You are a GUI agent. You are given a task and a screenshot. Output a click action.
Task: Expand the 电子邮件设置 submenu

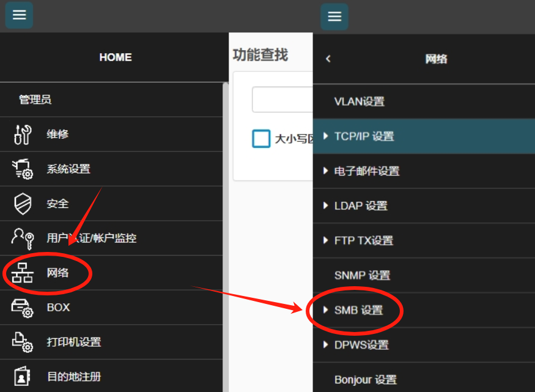point(326,171)
